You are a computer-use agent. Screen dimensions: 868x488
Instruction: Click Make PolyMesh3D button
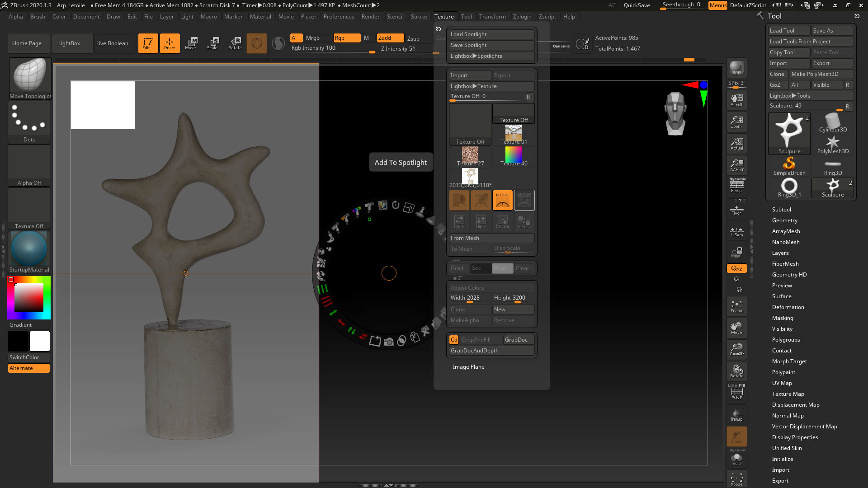(x=821, y=74)
